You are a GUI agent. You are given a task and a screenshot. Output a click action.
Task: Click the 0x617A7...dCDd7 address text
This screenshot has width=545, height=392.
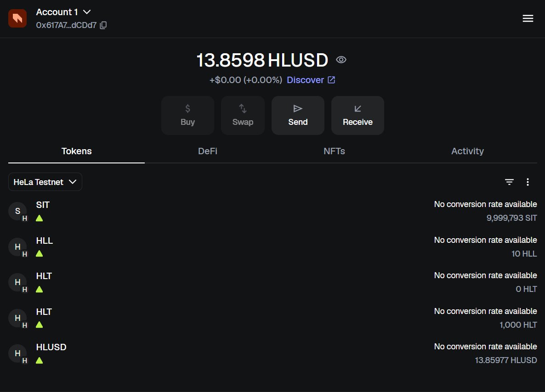tap(66, 25)
